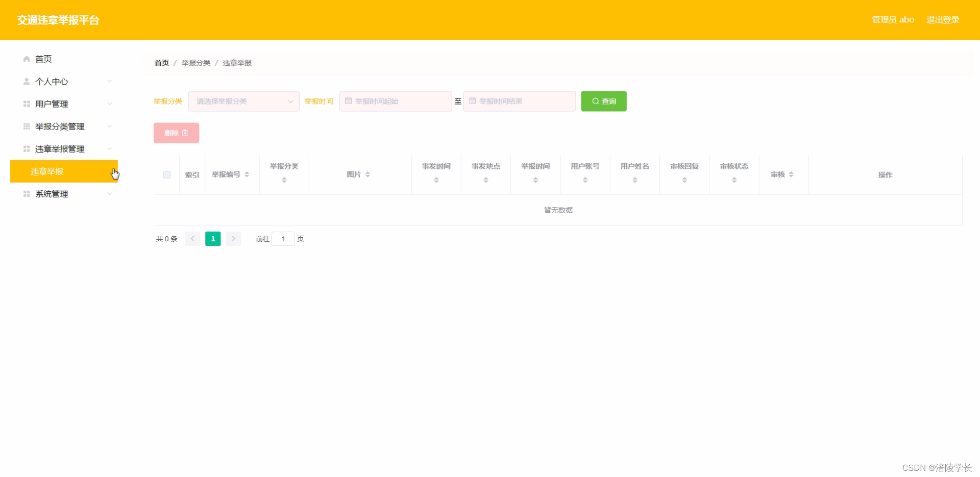This screenshot has width=980, height=477.
Task: Open the calendar icon for 举报时间结束
Action: (x=472, y=101)
